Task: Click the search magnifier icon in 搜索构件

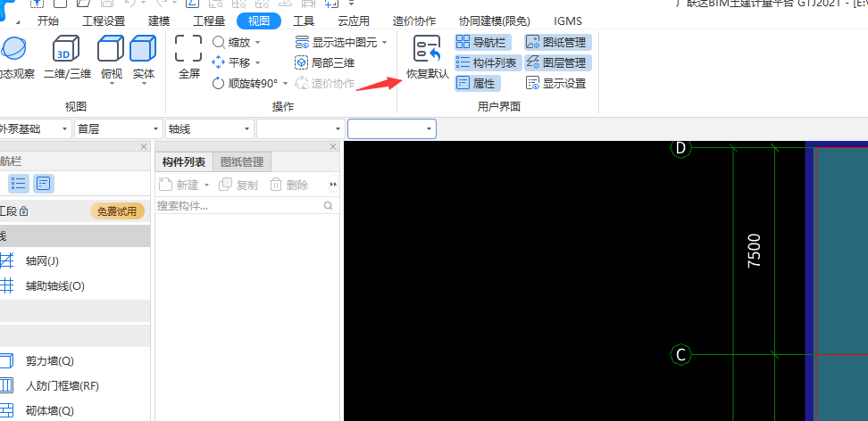Action: tap(329, 206)
